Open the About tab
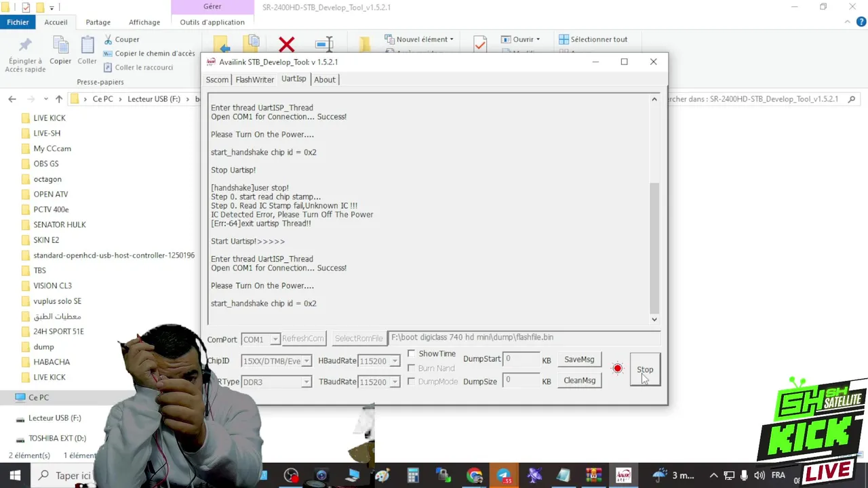The image size is (868, 488). (324, 79)
